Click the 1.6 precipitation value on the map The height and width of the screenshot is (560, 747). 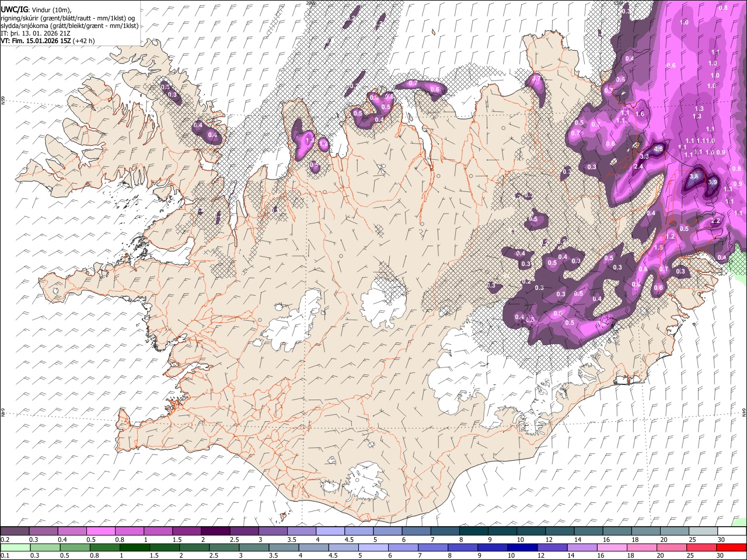[x=640, y=114]
